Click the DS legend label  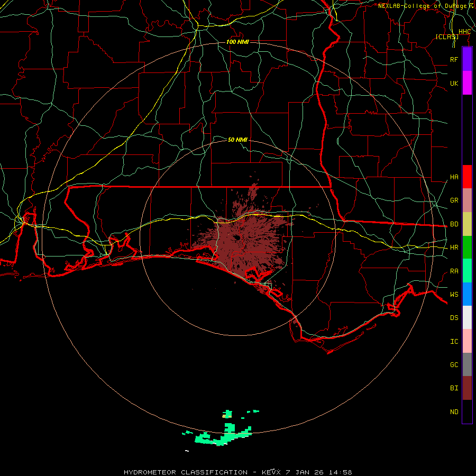pyautogui.click(x=454, y=318)
